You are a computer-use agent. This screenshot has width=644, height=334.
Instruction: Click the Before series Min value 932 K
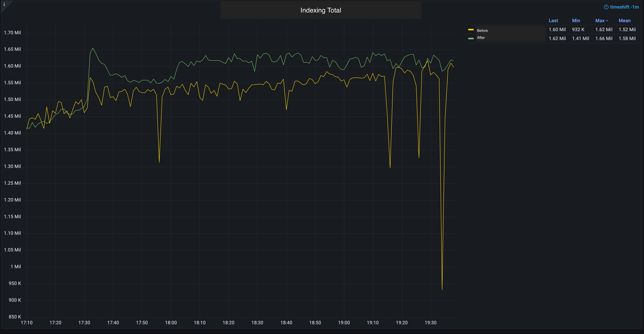[578, 30]
